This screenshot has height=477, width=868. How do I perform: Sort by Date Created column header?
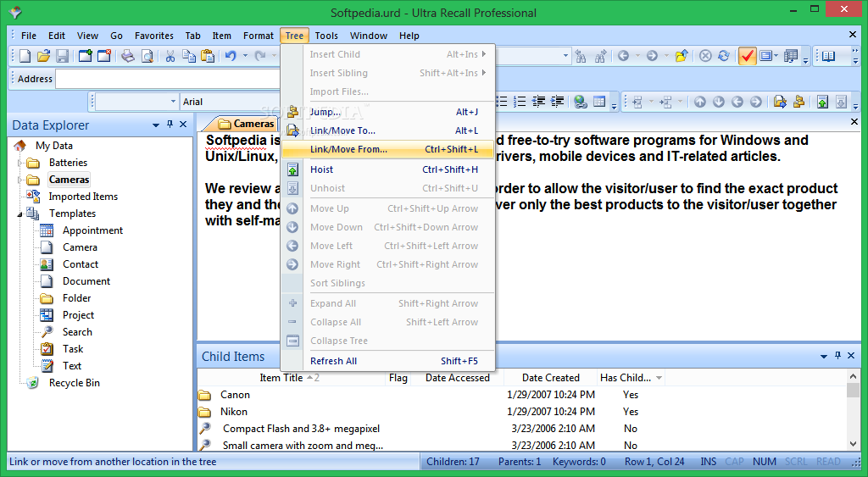click(x=550, y=378)
